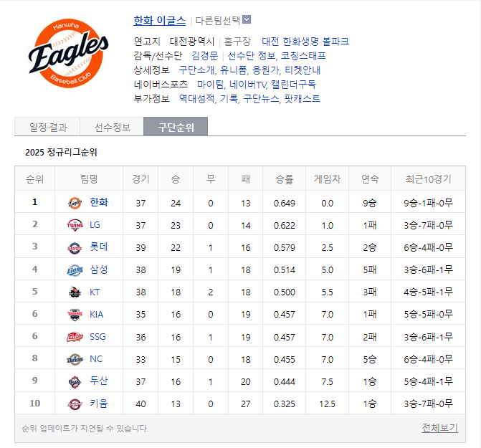
Task: Open the 한화 이글스 title link
Action: coord(160,21)
